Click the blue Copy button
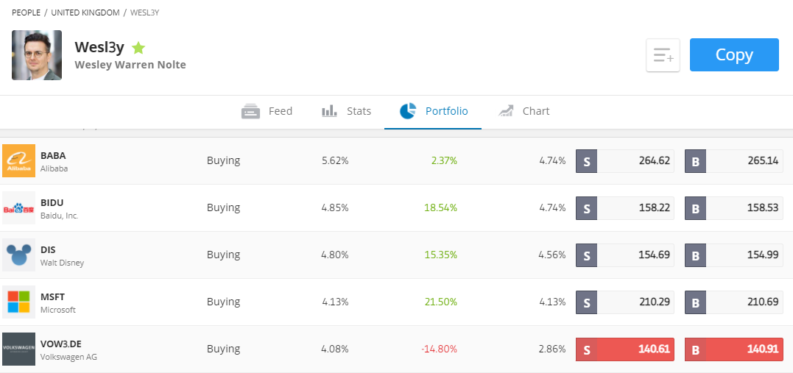Image resolution: width=793 pixels, height=373 pixels. click(x=734, y=55)
